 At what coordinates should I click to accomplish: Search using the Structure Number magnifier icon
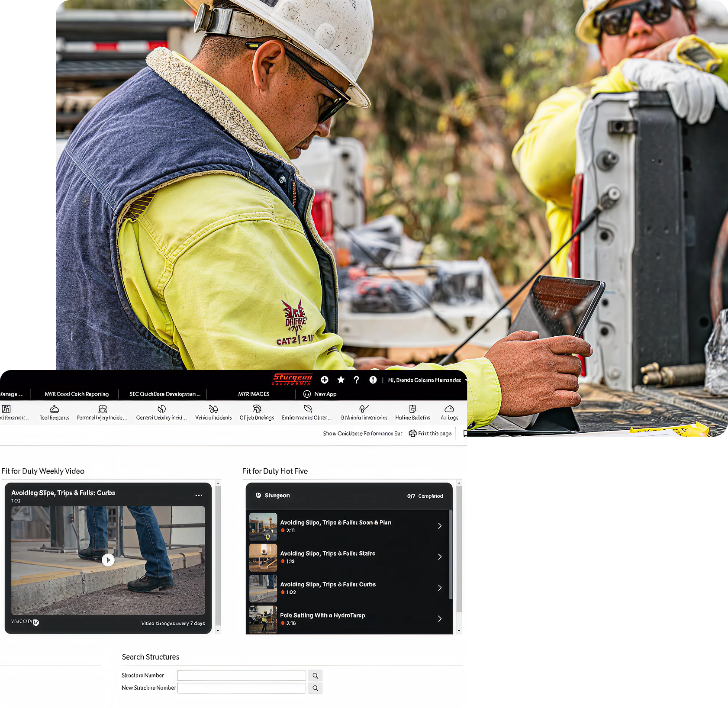pos(316,676)
